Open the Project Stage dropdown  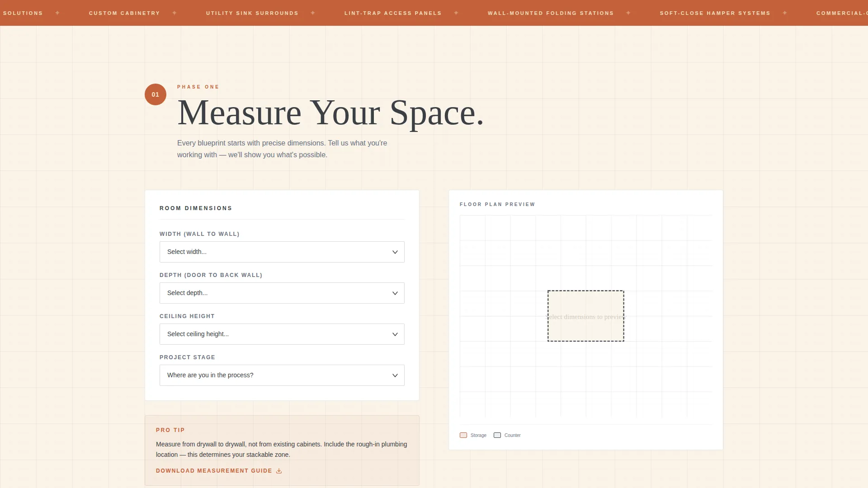282,375
